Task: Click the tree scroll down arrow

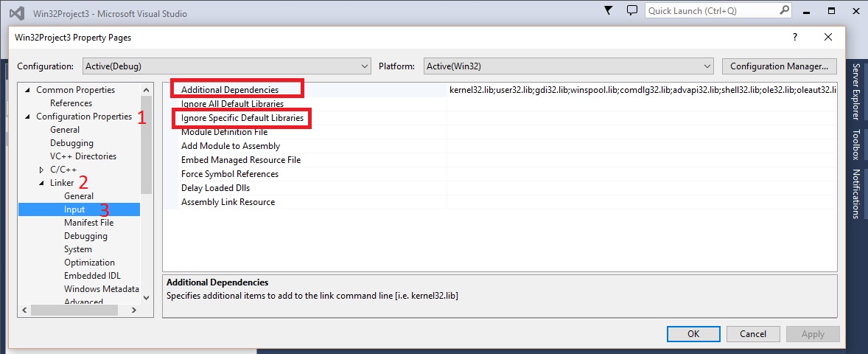Action: [146, 297]
